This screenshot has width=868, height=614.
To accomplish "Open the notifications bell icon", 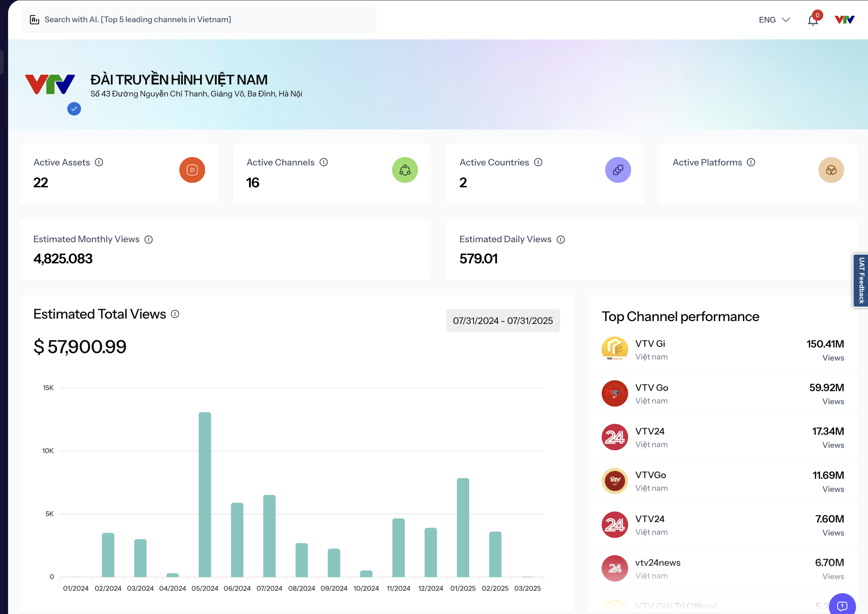I will click(813, 20).
